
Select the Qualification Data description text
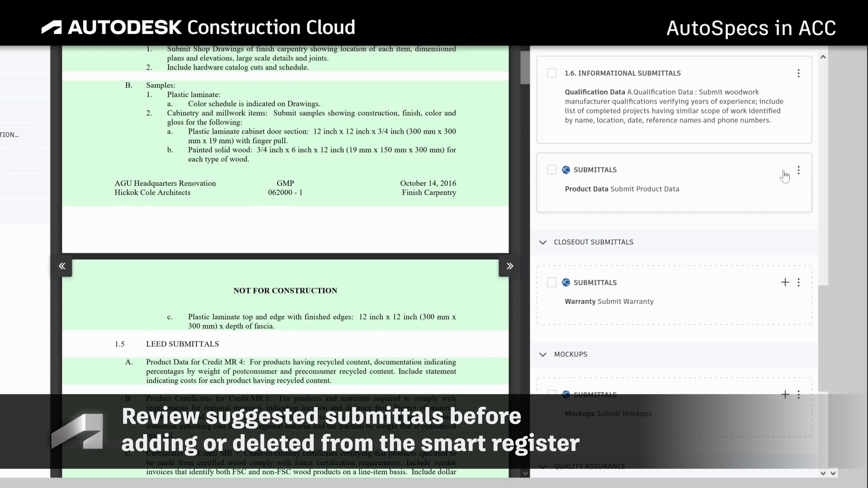[x=674, y=106]
